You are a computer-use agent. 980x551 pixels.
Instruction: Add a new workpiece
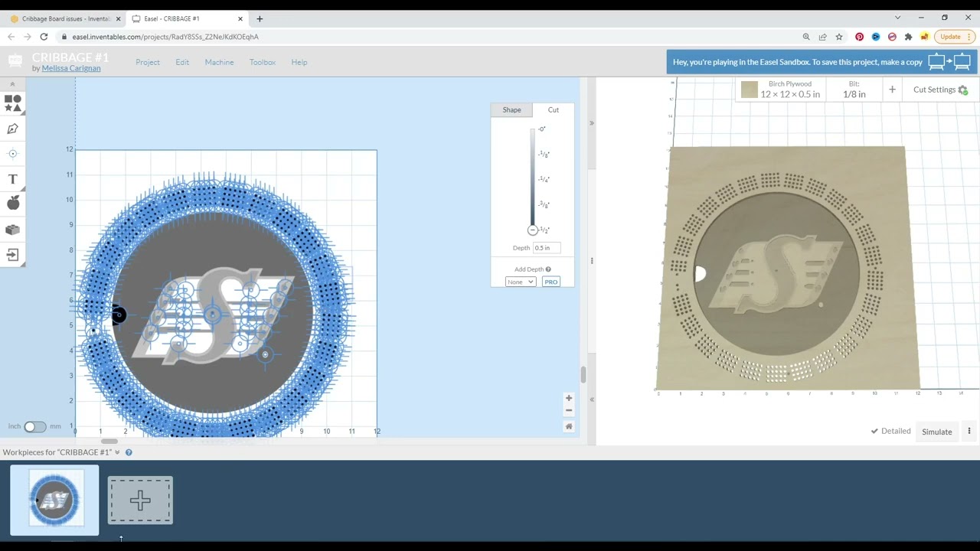[x=140, y=500]
